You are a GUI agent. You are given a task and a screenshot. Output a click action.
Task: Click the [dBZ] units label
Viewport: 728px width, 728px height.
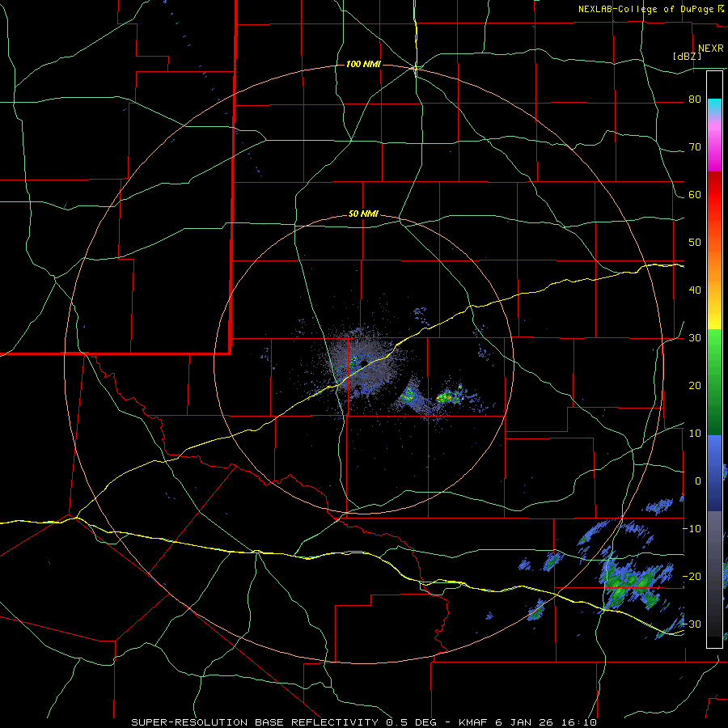click(x=687, y=57)
